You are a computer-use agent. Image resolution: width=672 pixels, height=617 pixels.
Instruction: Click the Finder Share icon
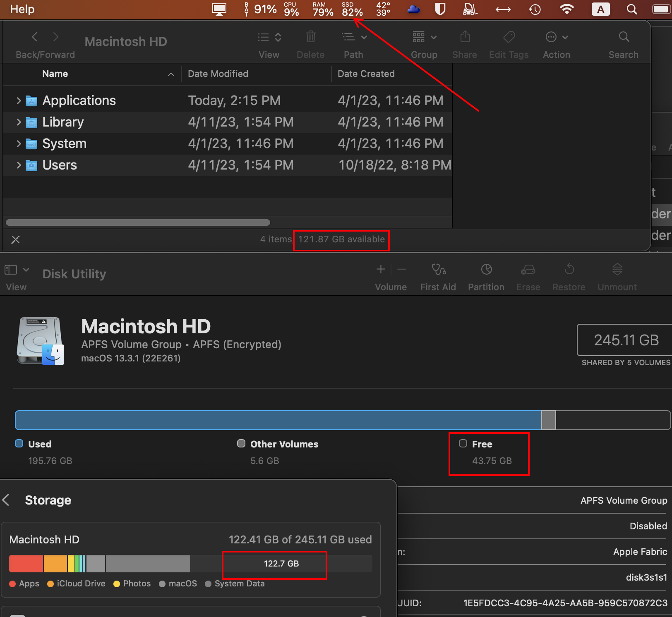pyautogui.click(x=465, y=37)
